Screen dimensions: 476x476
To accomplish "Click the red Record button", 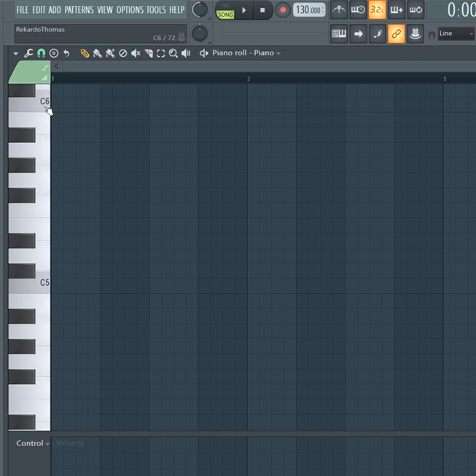I will coord(283,10).
